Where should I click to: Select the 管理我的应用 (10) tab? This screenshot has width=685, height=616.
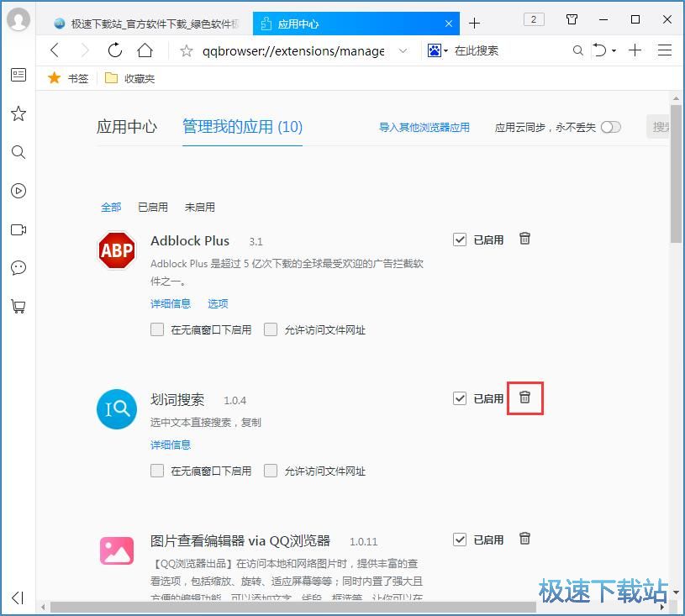(x=242, y=127)
